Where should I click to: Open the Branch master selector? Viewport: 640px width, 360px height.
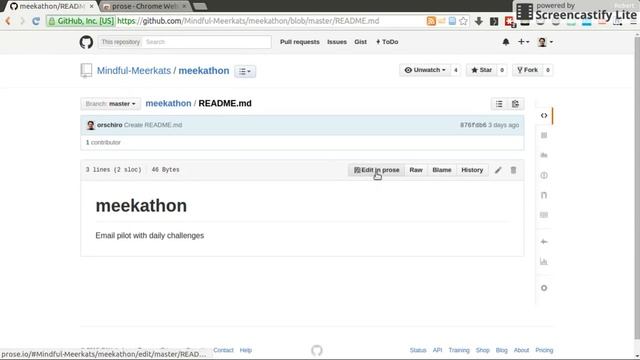(111, 104)
